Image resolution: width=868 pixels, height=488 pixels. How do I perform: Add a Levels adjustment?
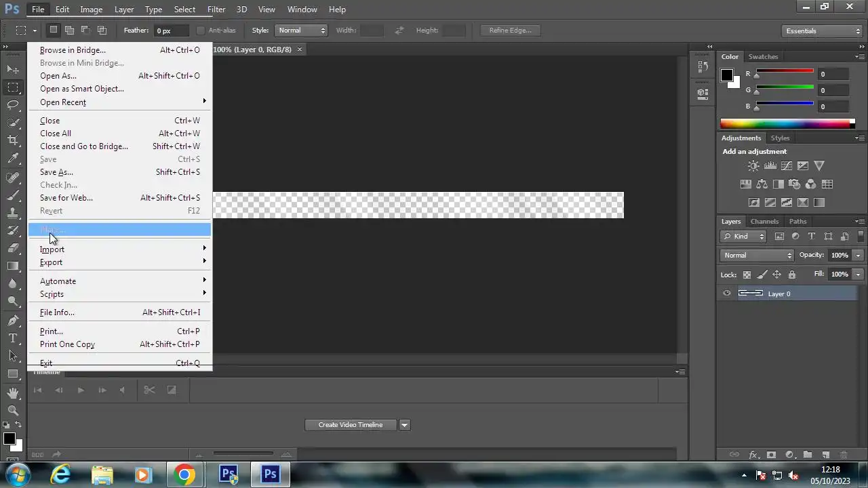pyautogui.click(x=770, y=165)
